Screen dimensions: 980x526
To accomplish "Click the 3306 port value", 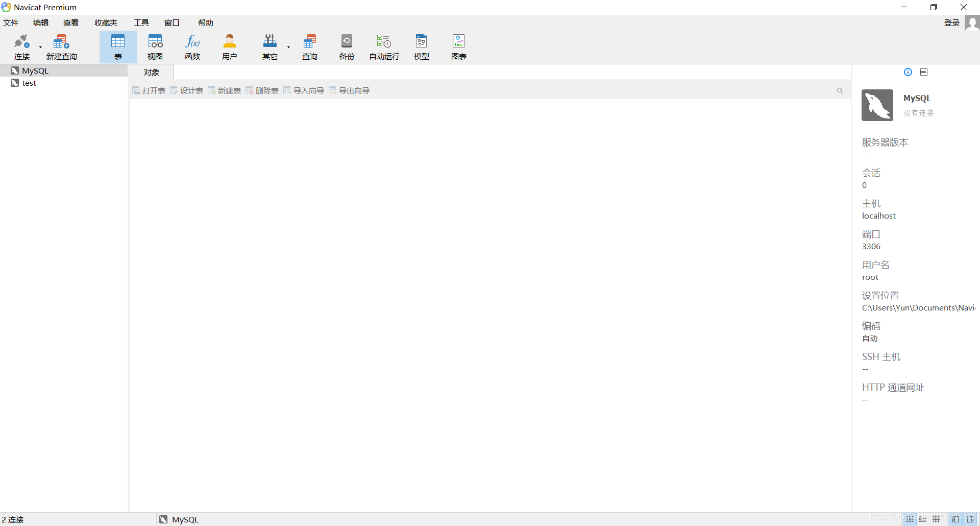I will point(871,246).
